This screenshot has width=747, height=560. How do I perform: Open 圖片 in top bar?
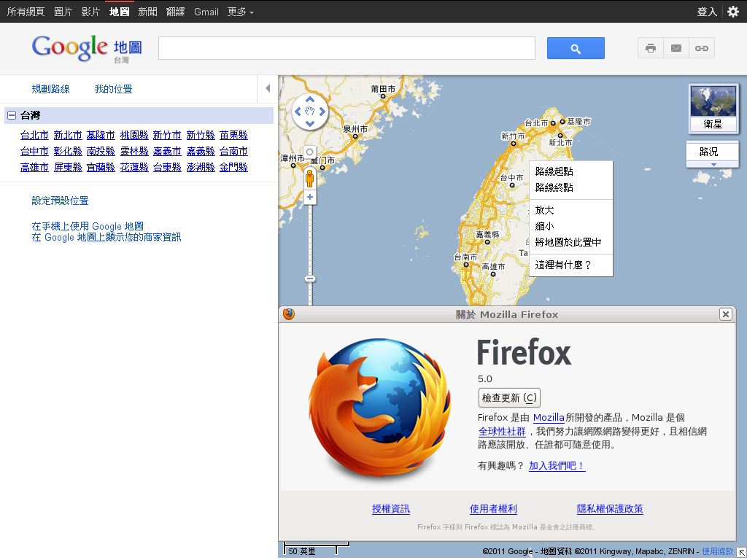click(63, 12)
